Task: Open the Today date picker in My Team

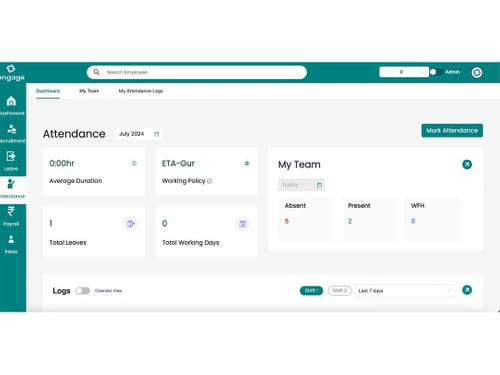Action: point(302,185)
